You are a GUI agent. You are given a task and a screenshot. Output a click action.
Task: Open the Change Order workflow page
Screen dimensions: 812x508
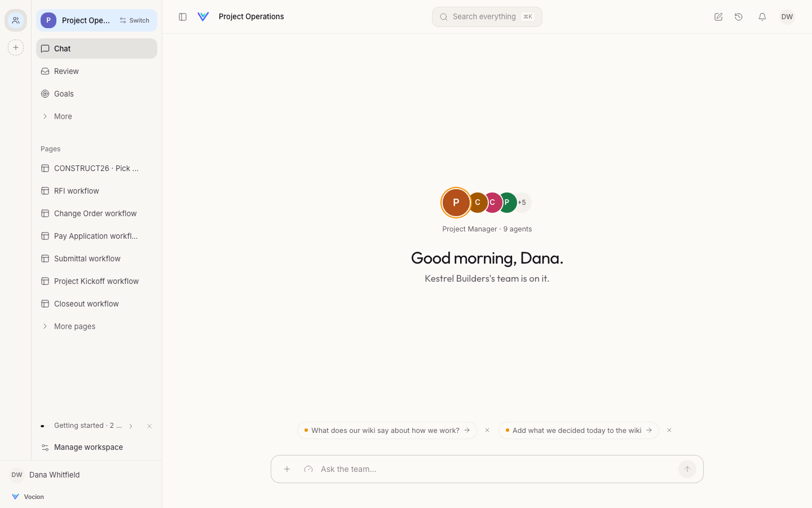click(97, 213)
